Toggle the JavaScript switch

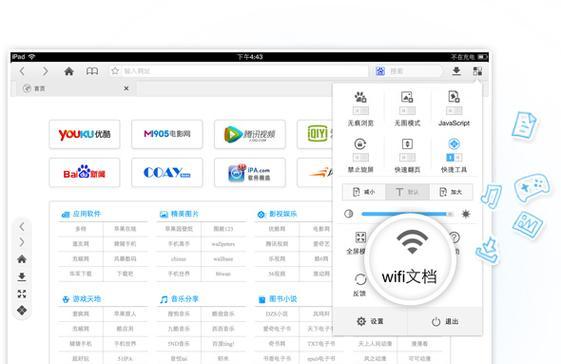(454, 111)
